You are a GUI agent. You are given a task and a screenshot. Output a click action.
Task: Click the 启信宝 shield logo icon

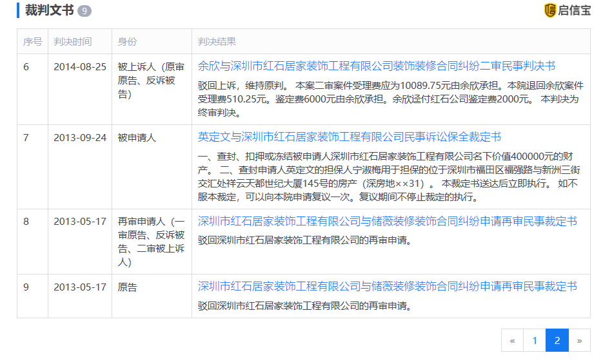(550, 10)
